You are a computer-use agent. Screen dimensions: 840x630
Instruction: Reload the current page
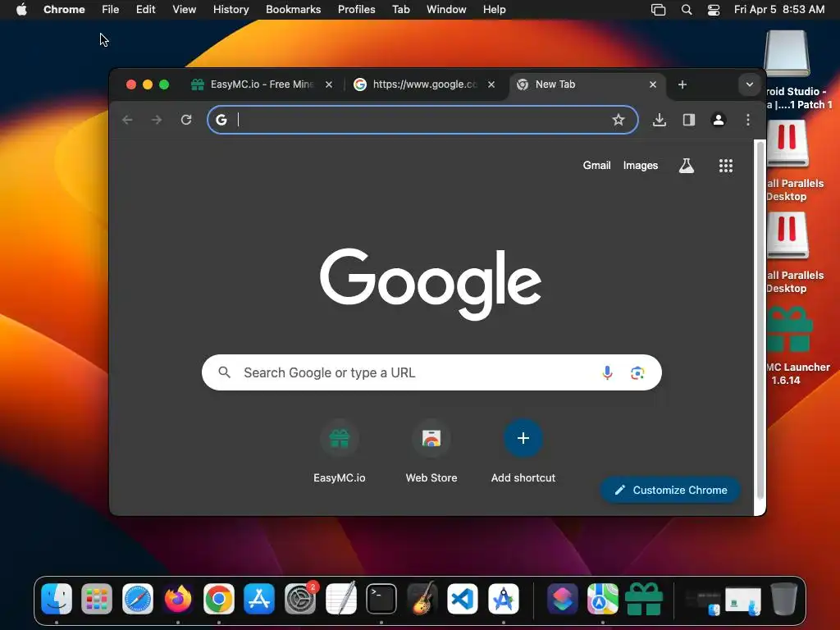pyautogui.click(x=186, y=120)
